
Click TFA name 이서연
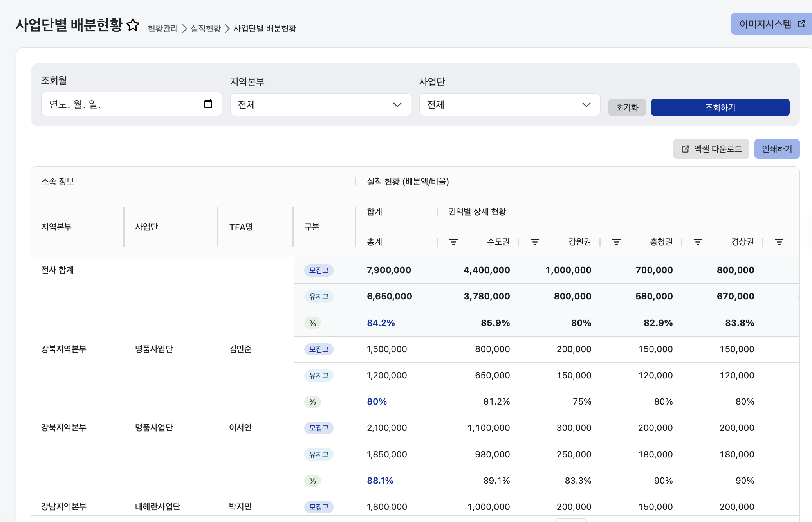(240, 428)
